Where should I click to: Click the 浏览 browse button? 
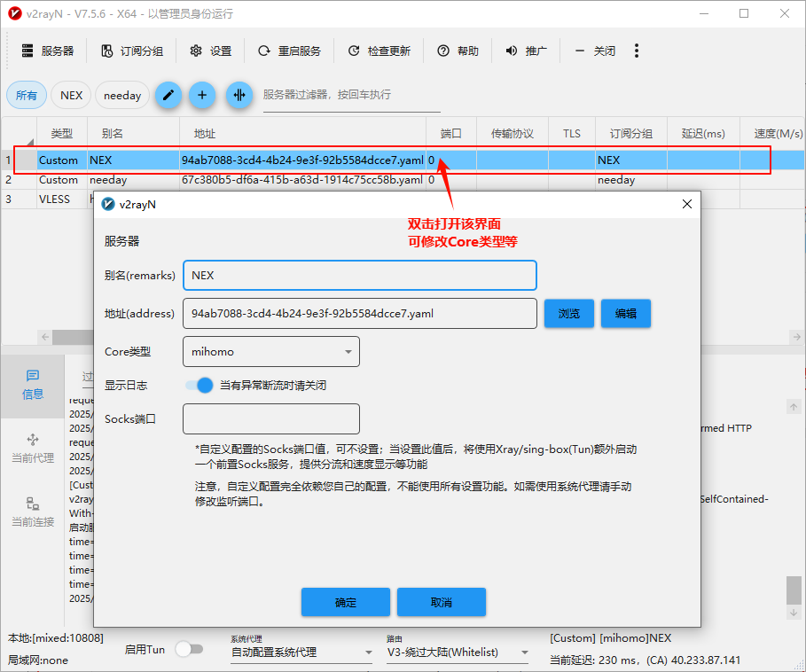click(x=568, y=313)
